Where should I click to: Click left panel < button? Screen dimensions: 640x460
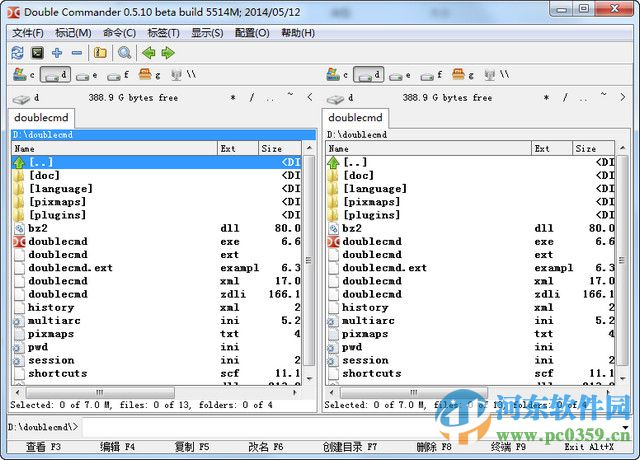[310, 98]
